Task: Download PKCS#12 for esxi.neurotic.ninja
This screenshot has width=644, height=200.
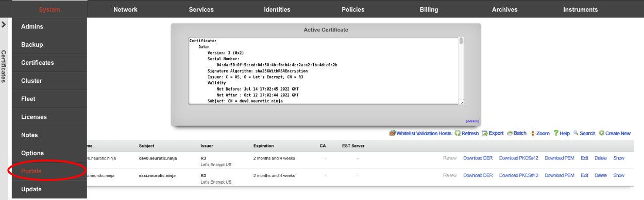Action: pos(518,175)
